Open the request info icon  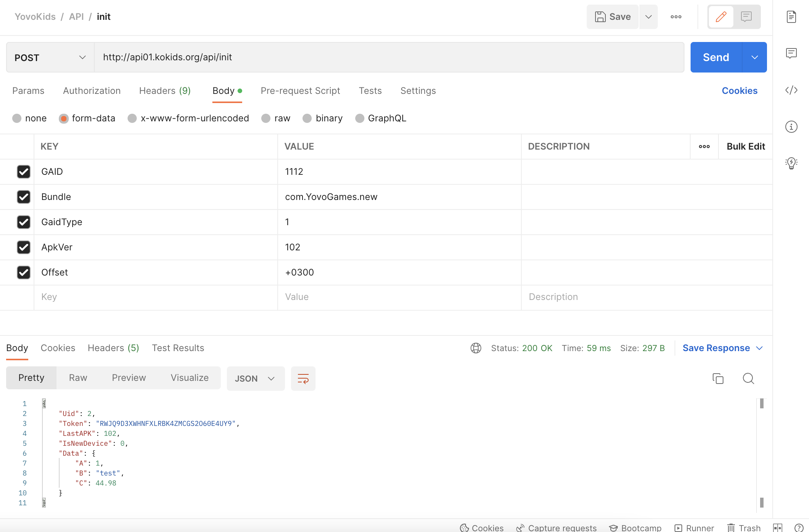pos(791,127)
